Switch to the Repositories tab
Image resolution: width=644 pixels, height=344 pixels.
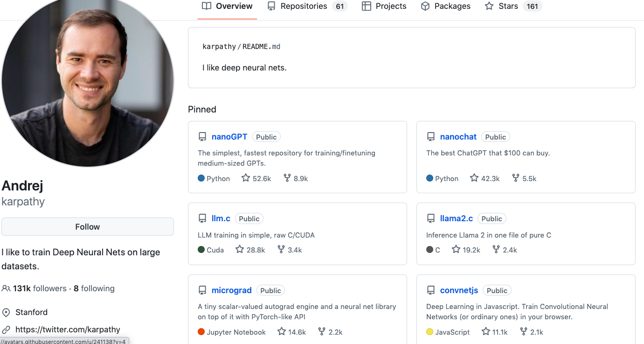tap(304, 6)
